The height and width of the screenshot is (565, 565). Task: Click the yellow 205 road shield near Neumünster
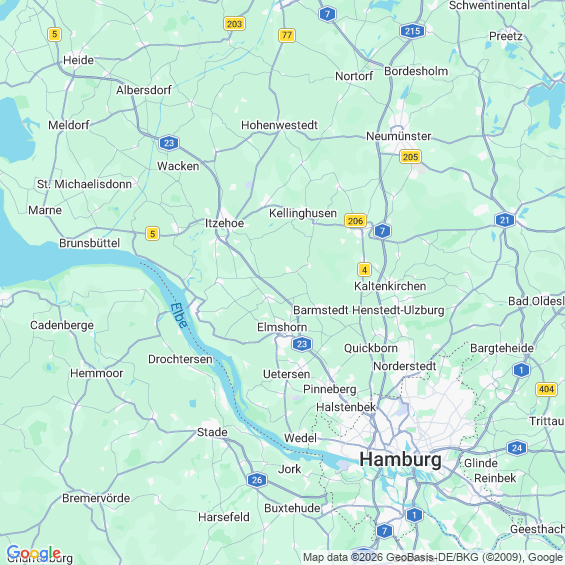click(x=410, y=157)
